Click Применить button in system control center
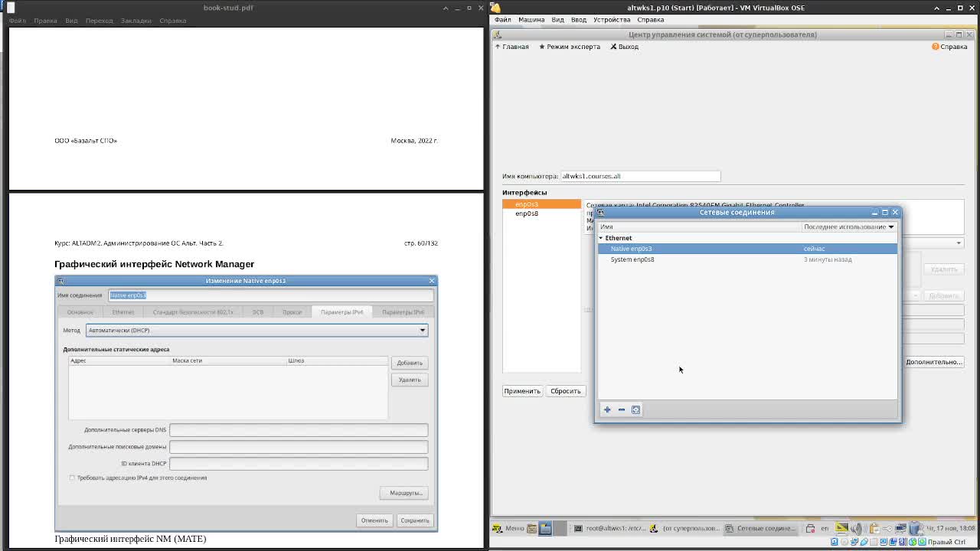This screenshot has height=551, width=980. point(522,391)
